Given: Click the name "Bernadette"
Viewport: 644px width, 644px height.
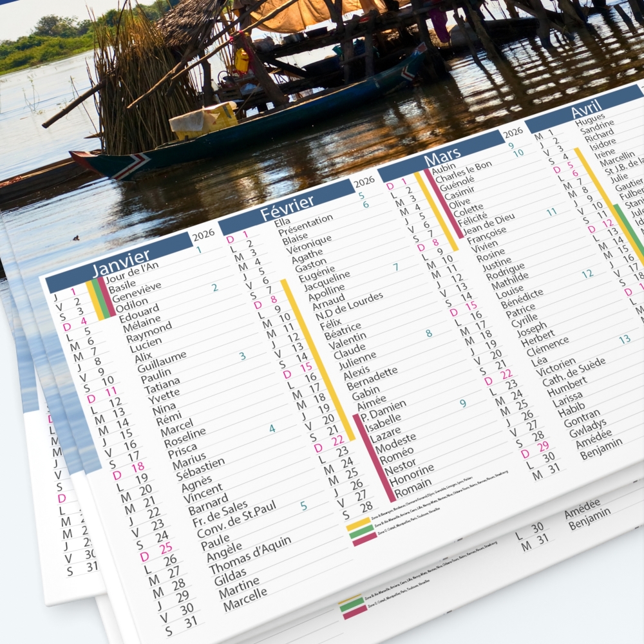Looking at the screenshot, I should pos(372,378).
